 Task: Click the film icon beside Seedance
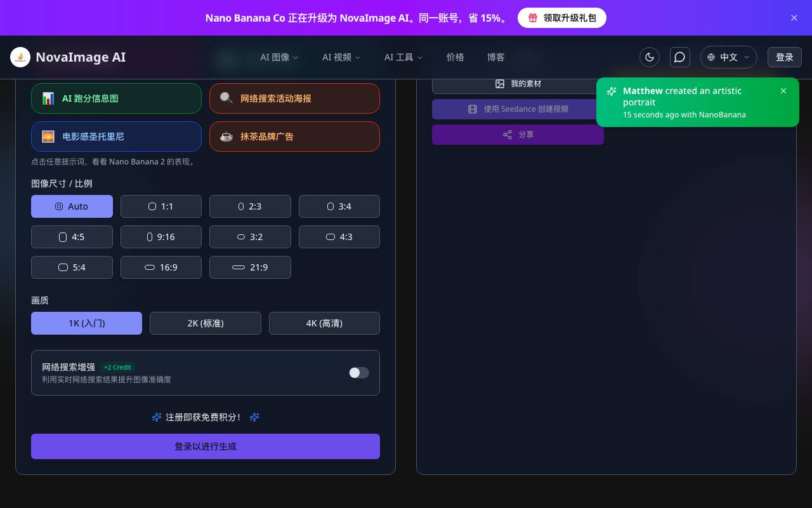click(473, 109)
